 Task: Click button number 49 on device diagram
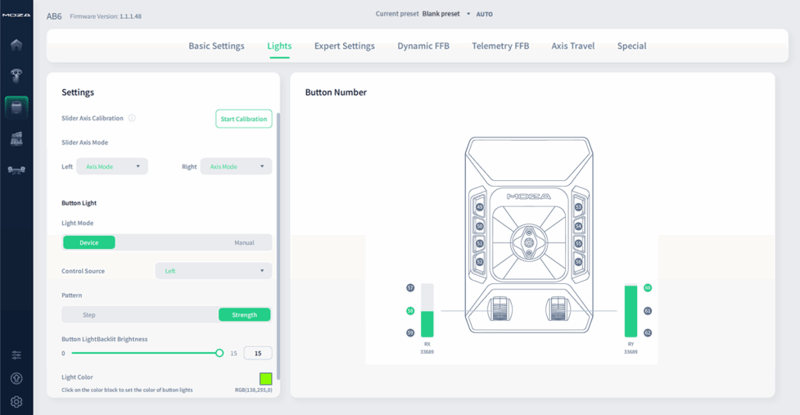[480, 208]
